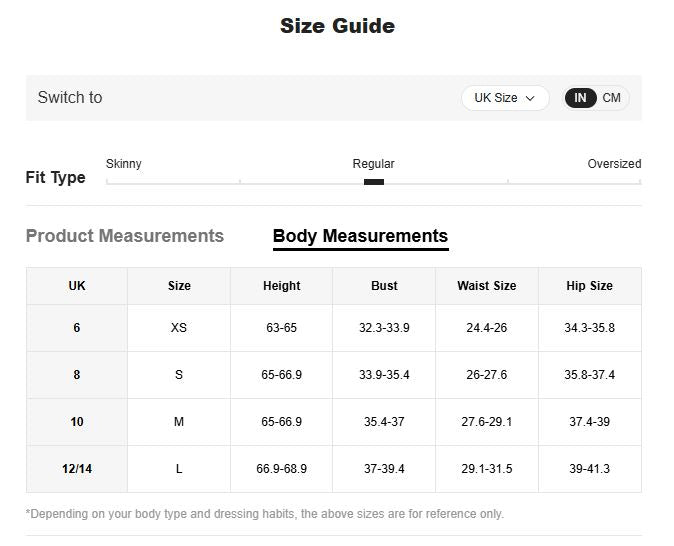Viewport: 674px width, 546px height.
Task: Click the UK column header
Action: click(77, 286)
